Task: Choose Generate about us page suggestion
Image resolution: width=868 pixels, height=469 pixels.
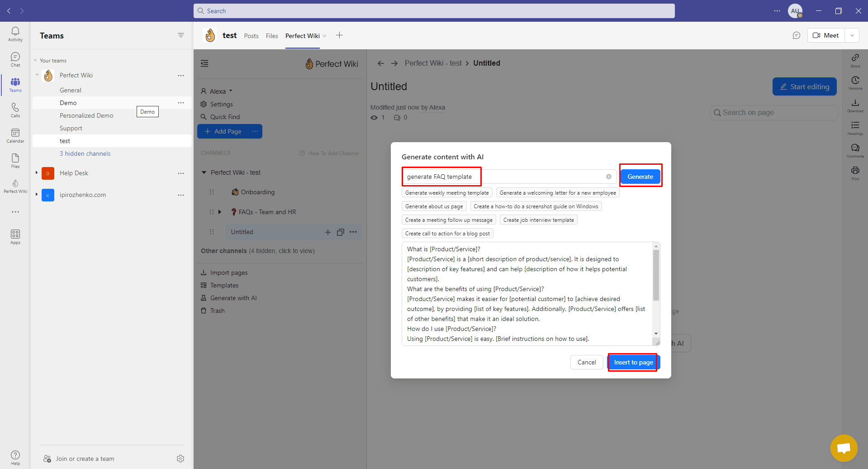Action: [434, 206]
